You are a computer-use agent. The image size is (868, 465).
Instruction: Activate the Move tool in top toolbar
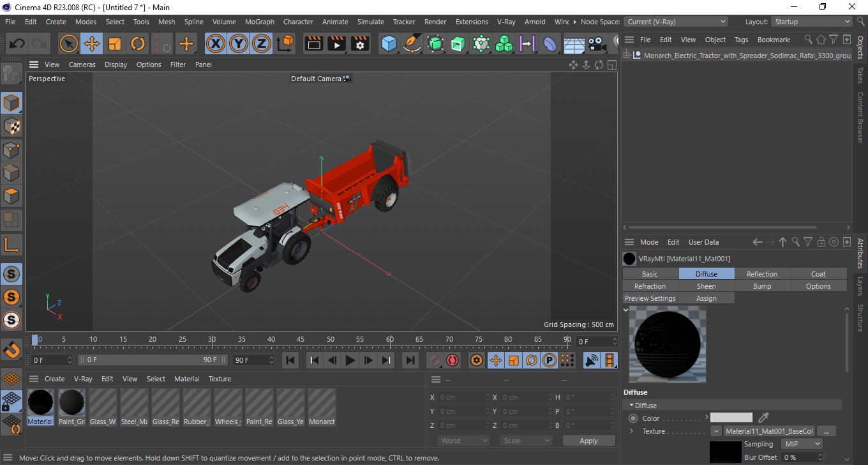(92, 44)
